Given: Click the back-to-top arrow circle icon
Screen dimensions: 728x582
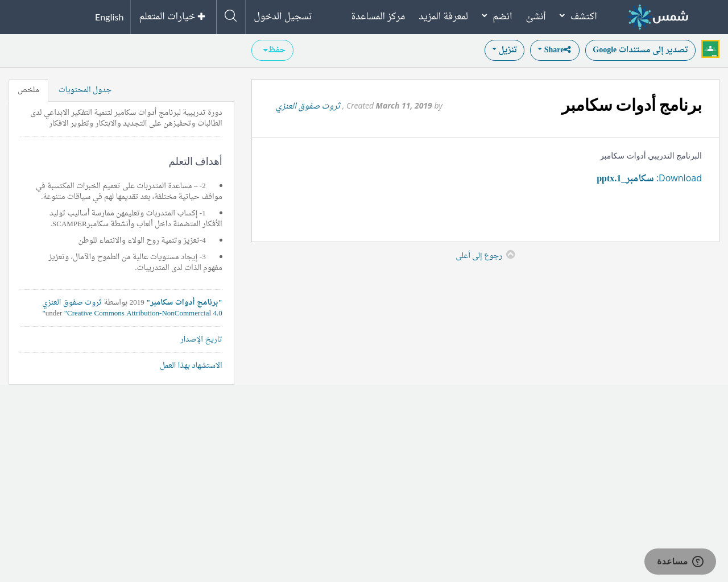Looking at the screenshot, I should click(511, 255).
